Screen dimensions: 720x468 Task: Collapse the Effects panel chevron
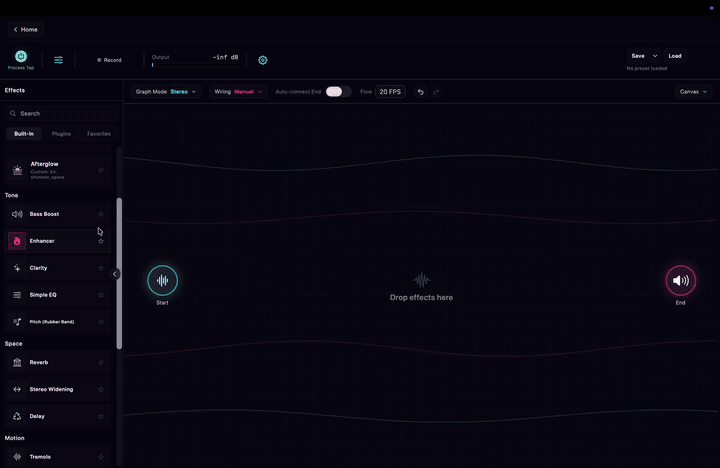click(115, 274)
